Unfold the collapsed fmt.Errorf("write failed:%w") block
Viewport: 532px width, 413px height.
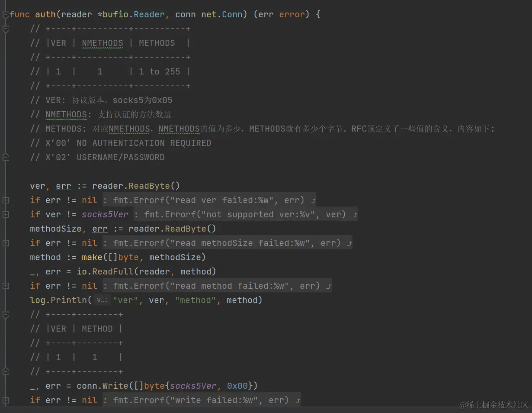click(x=202, y=400)
